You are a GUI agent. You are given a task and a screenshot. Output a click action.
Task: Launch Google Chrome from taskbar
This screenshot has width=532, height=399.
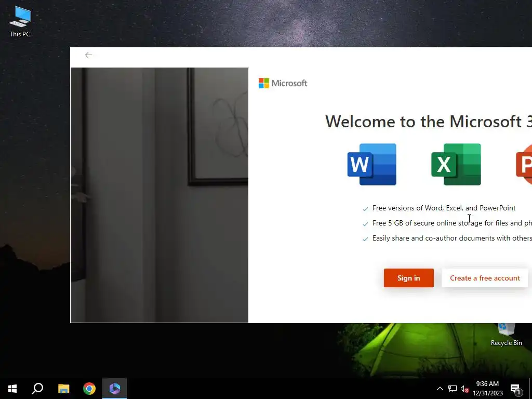pyautogui.click(x=89, y=389)
